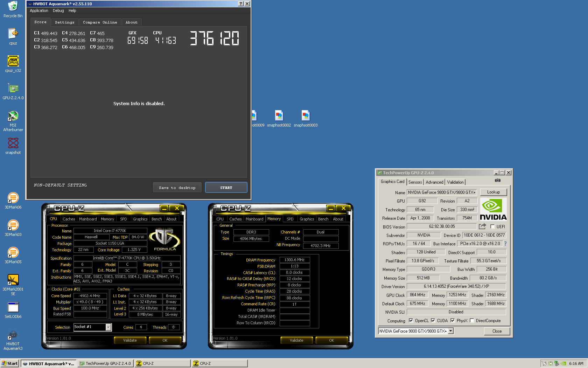Open Bench tab in right CPU-Z window
588x368 pixels.
pyautogui.click(x=323, y=219)
